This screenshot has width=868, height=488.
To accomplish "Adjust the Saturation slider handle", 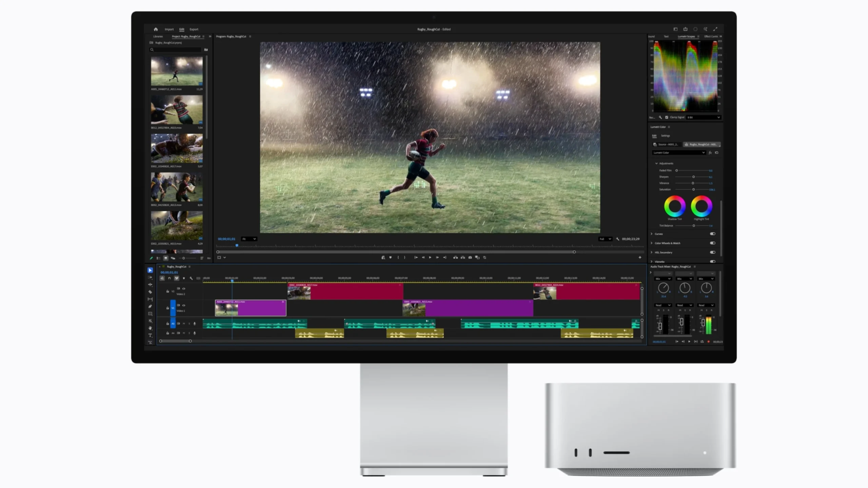I will (693, 189).
